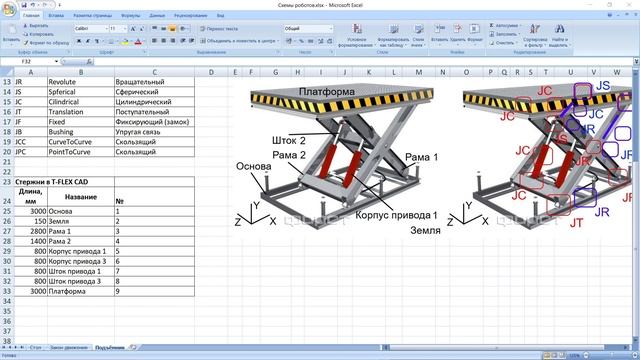This screenshot has height=360, width=640.
Task: Center cell text horizontally
Action: [x=163, y=41]
